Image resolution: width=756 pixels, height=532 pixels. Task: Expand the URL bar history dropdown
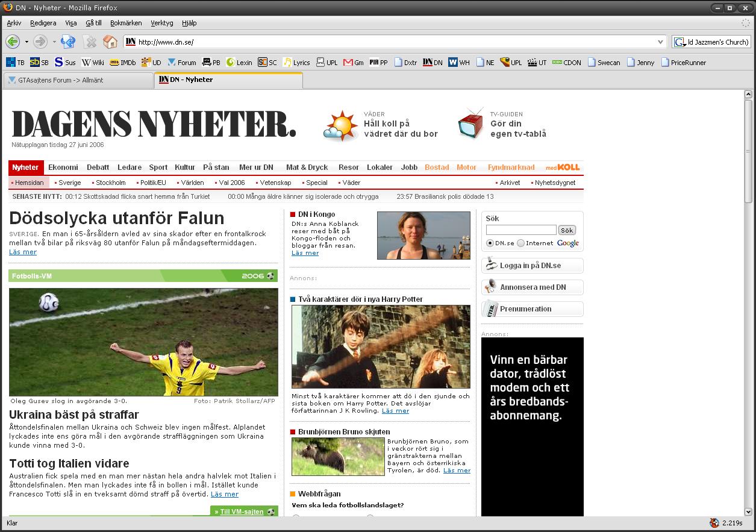click(x=660, y=42)
